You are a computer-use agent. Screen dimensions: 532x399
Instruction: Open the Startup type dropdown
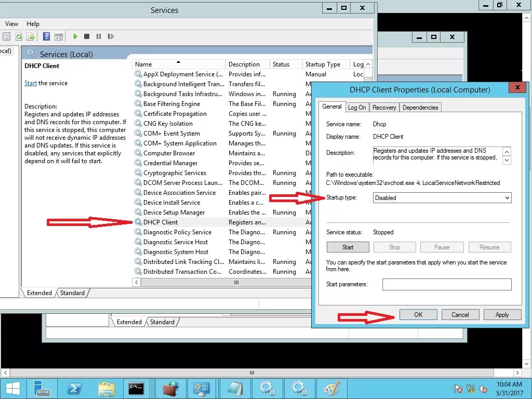(442, 198)
